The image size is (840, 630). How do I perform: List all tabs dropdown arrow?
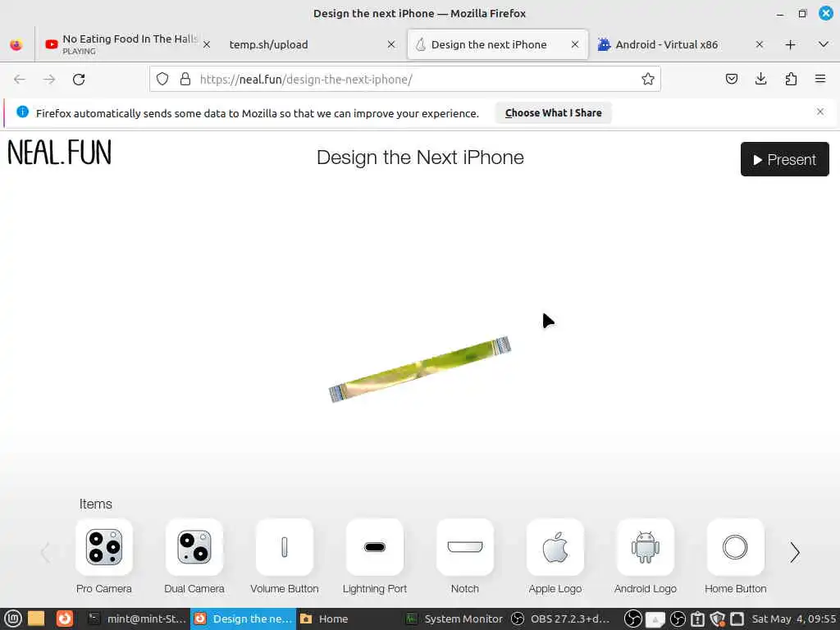[x=824, y=44]
